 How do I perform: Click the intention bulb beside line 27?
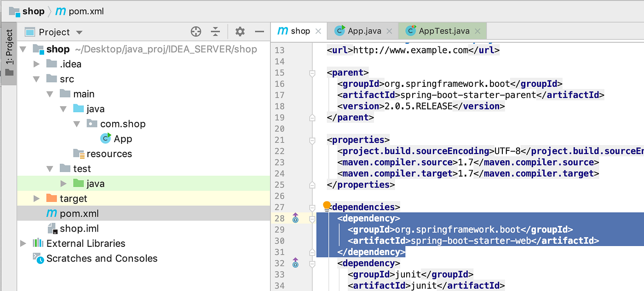(327, 206)
